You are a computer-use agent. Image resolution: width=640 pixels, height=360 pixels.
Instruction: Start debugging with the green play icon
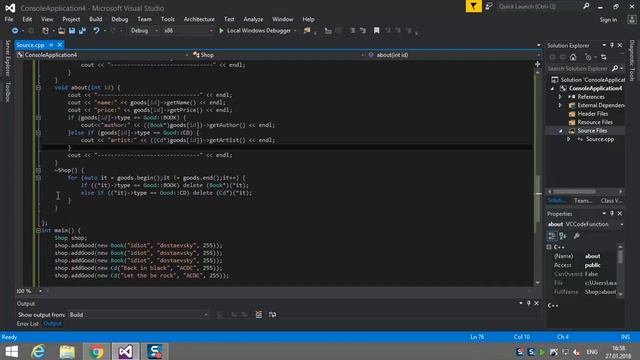click(221, 31)
